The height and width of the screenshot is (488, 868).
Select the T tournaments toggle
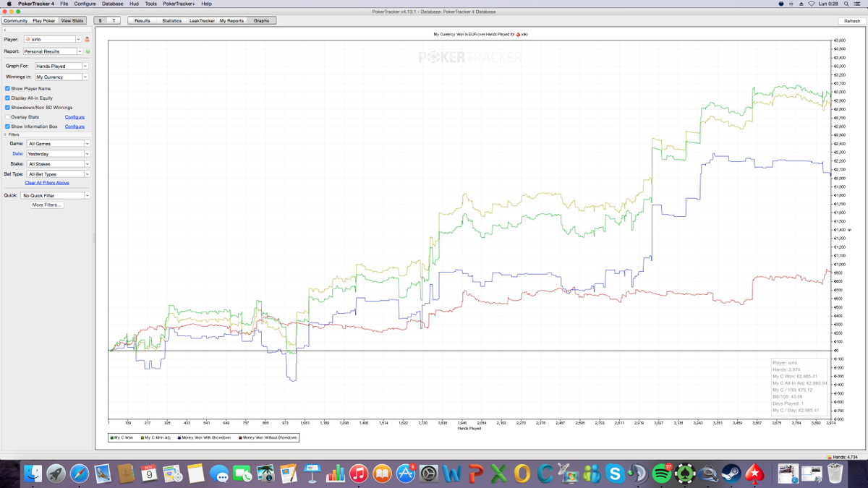pos(113,21)
